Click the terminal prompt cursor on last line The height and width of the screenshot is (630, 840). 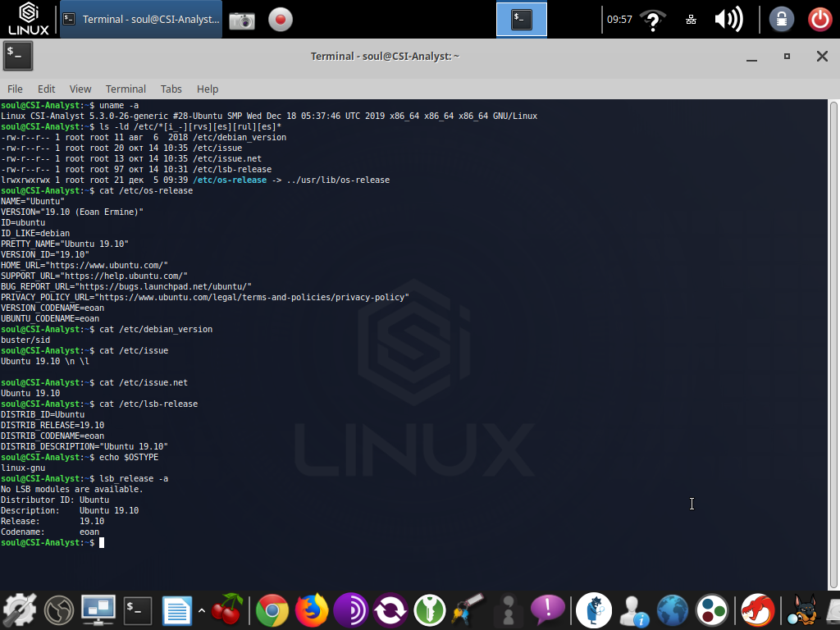click(x=102, y=543)
